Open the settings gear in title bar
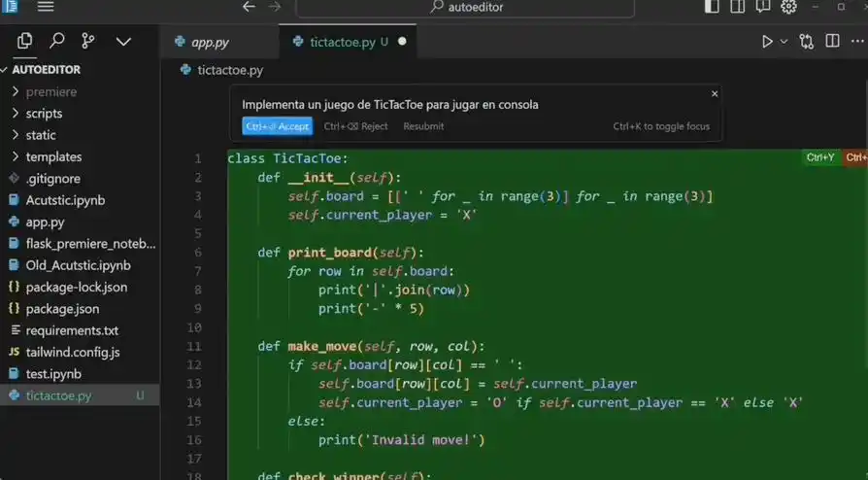 [x=788, y=7]
